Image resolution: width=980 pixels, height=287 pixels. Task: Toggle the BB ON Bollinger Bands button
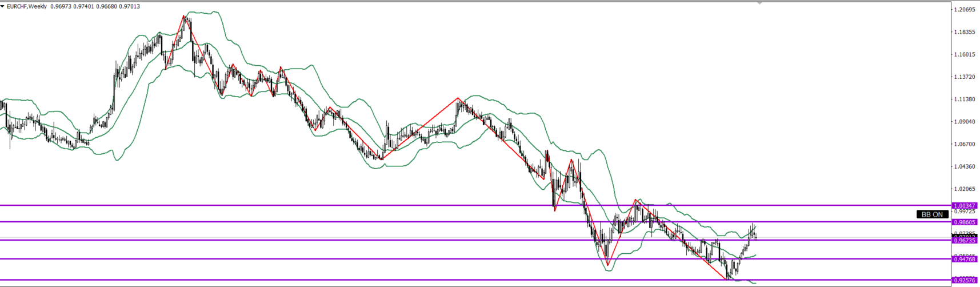point(932,214)
